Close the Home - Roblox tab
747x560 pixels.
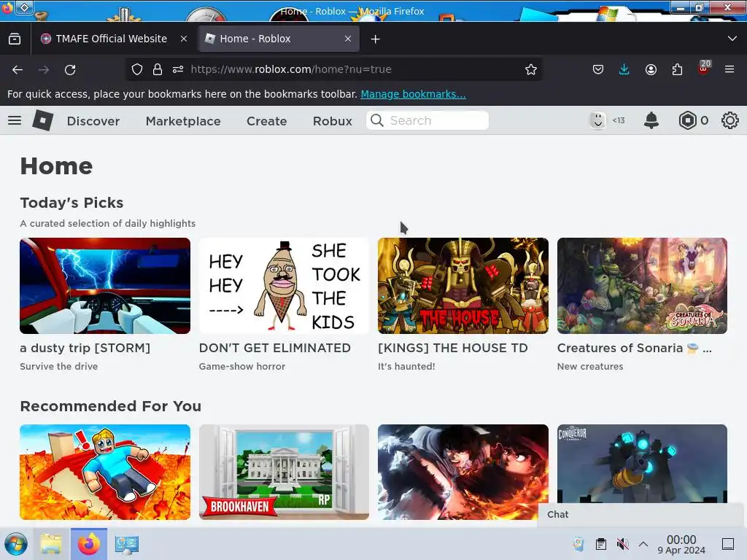pos(348,39)
